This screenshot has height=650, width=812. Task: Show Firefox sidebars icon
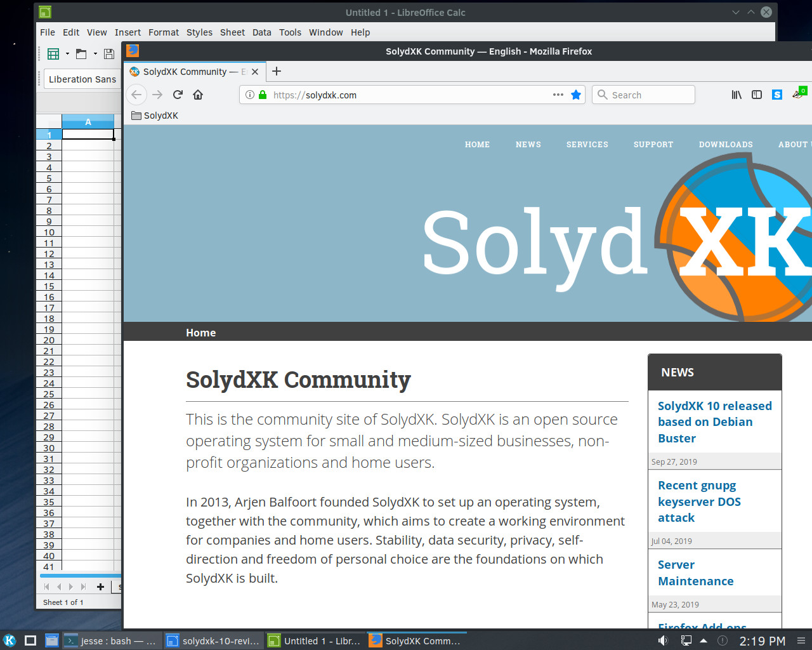point(757,95)
